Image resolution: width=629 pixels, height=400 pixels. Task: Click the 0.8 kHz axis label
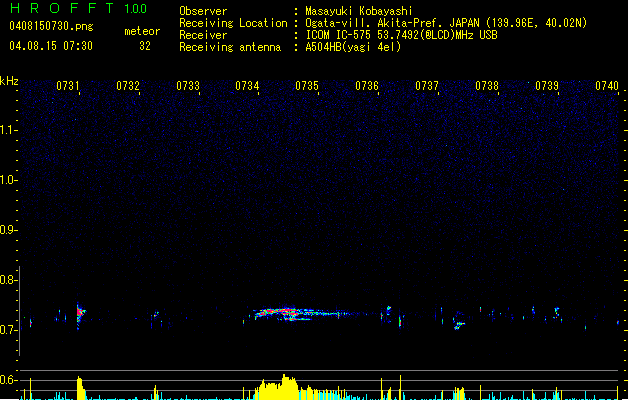pyautogui.click(x=8, y=280)
